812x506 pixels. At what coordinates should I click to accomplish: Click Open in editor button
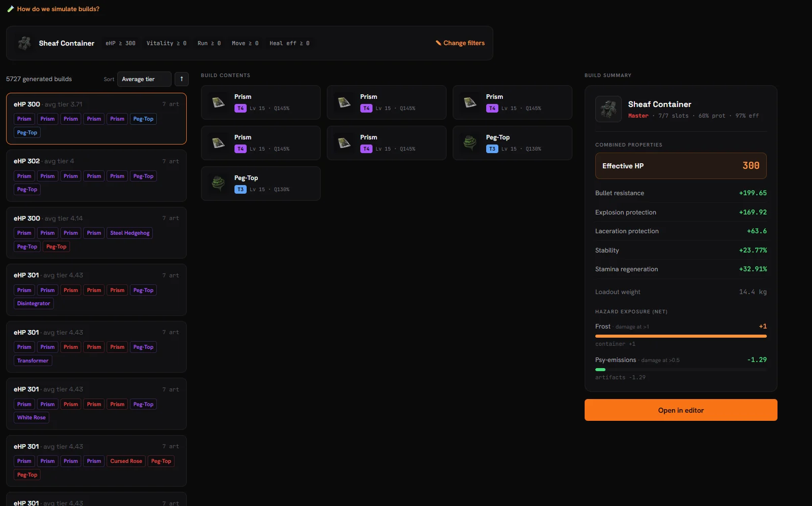681,410
